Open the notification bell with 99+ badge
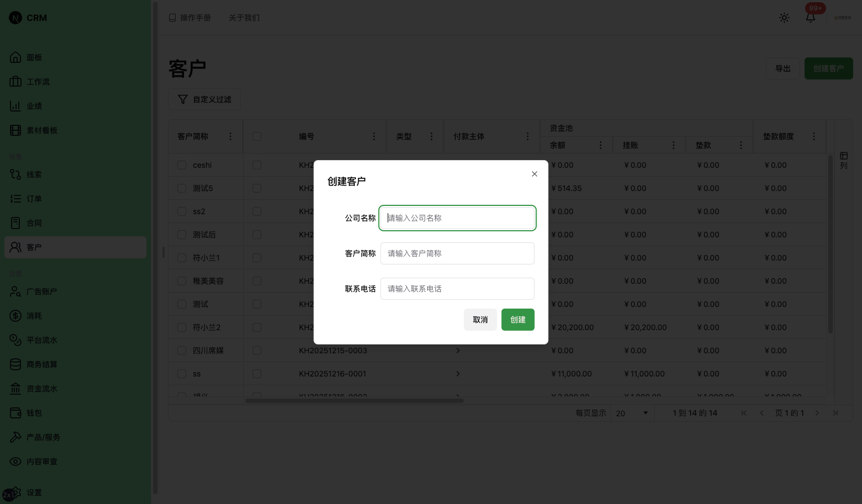The width and height of the screenshot is (862, 504). click(x=810, y=17)
